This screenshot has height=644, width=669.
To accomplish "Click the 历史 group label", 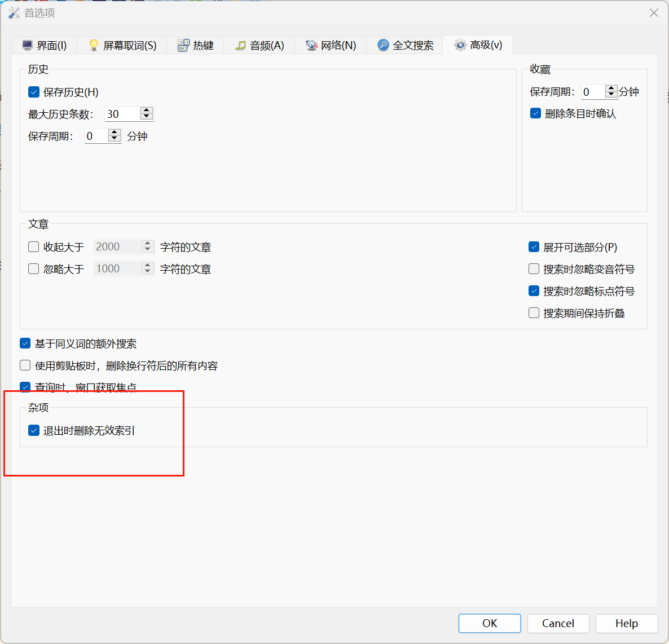I will click(38, 69).
